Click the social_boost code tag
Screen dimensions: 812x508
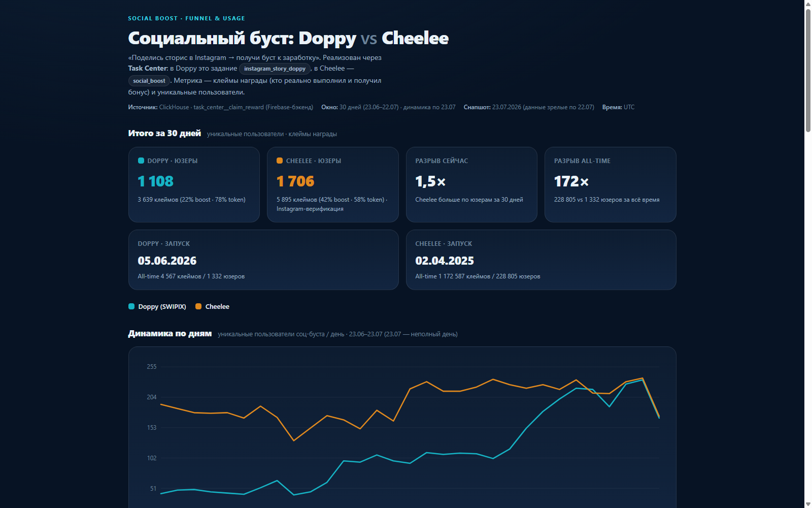(x=149, y=81)
